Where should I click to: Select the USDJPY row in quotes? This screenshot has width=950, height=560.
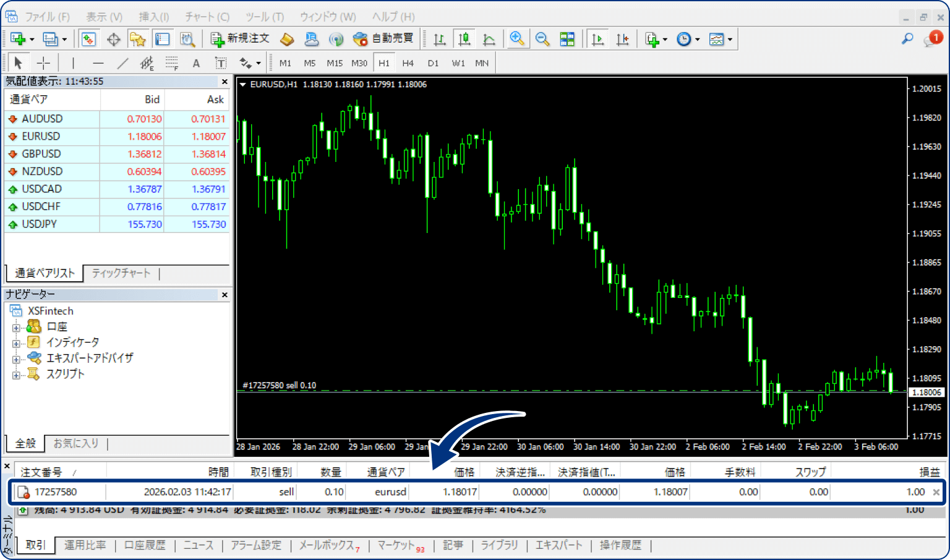(x=40, y=224)
